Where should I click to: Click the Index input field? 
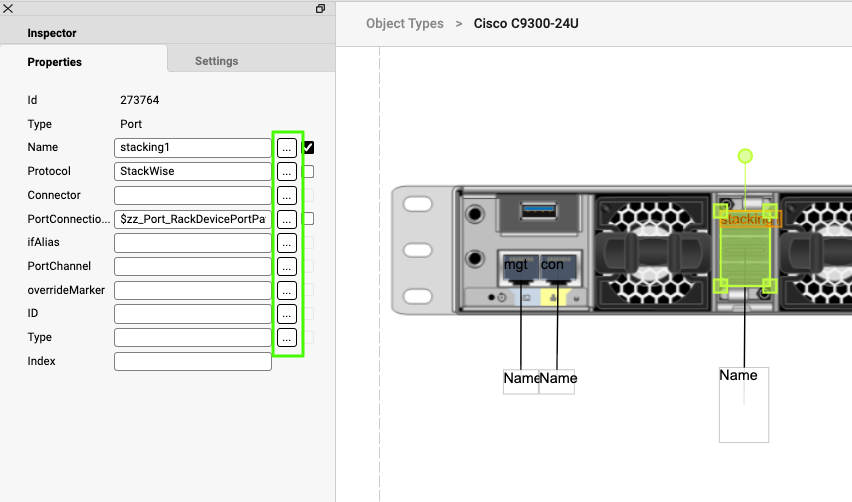pos(193,361)
